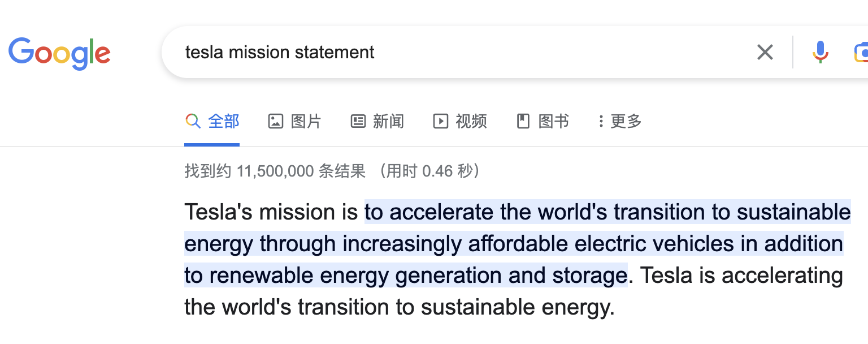
Task: Click the play icon beside 视频
Action: point(441,121)
